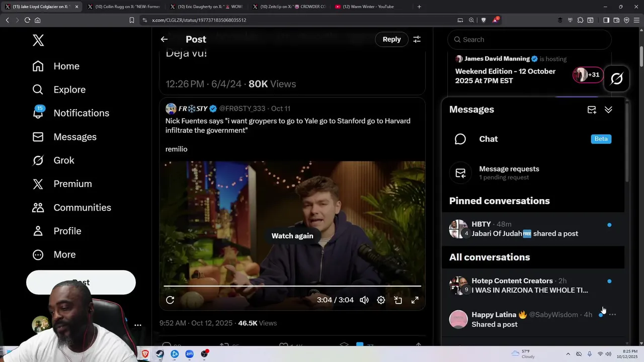Image resolution: width=644 pixels, height=362 pixels.
Task: Open Steam from the taskbar
Action: pos(160,354)
